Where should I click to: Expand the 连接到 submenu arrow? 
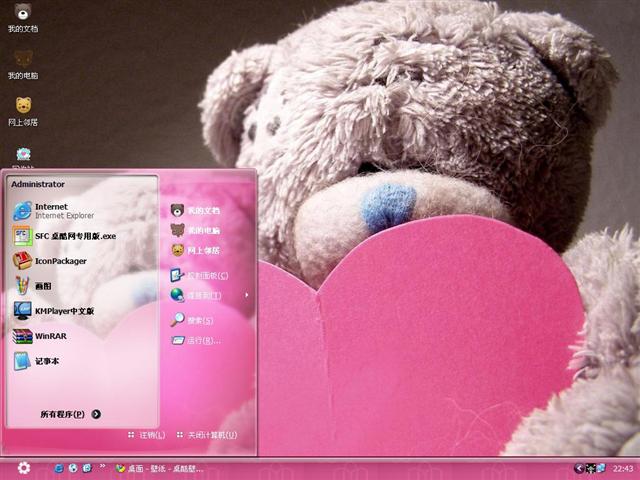[247, 295]
